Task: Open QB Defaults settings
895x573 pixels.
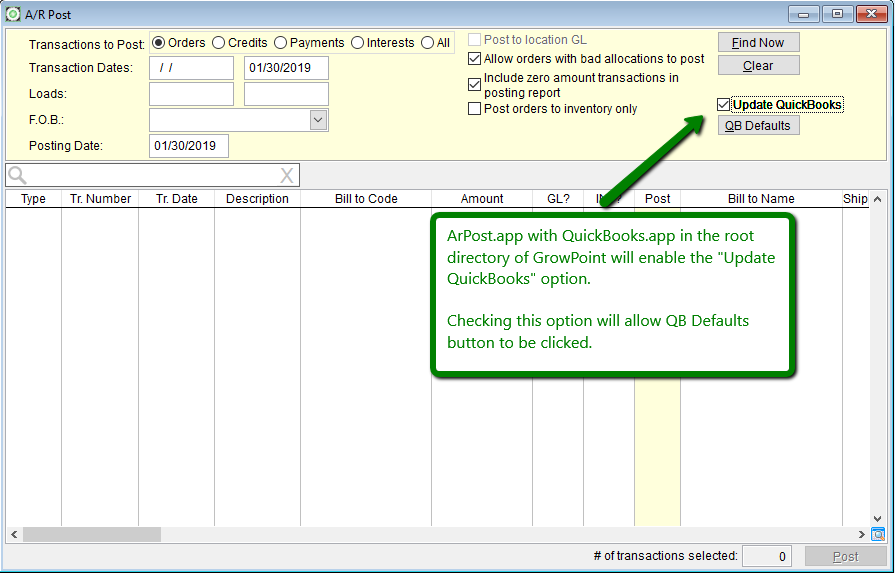Action: pos(759,126)
